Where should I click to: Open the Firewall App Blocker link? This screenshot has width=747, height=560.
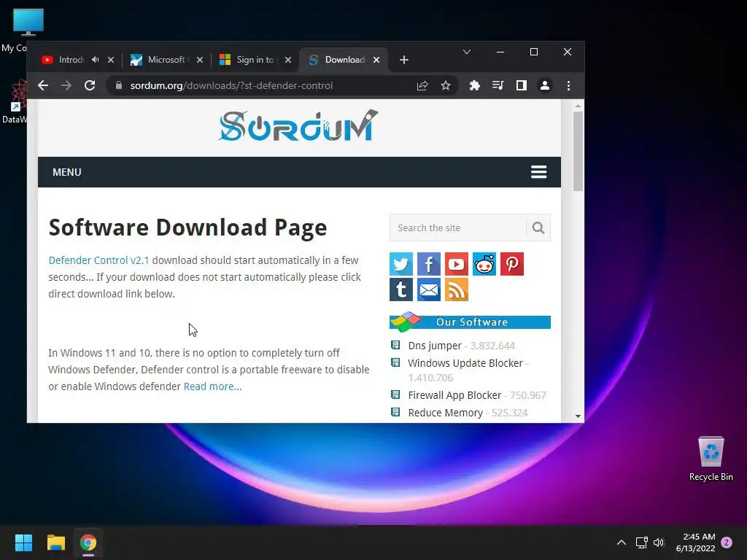pos(454,395)
